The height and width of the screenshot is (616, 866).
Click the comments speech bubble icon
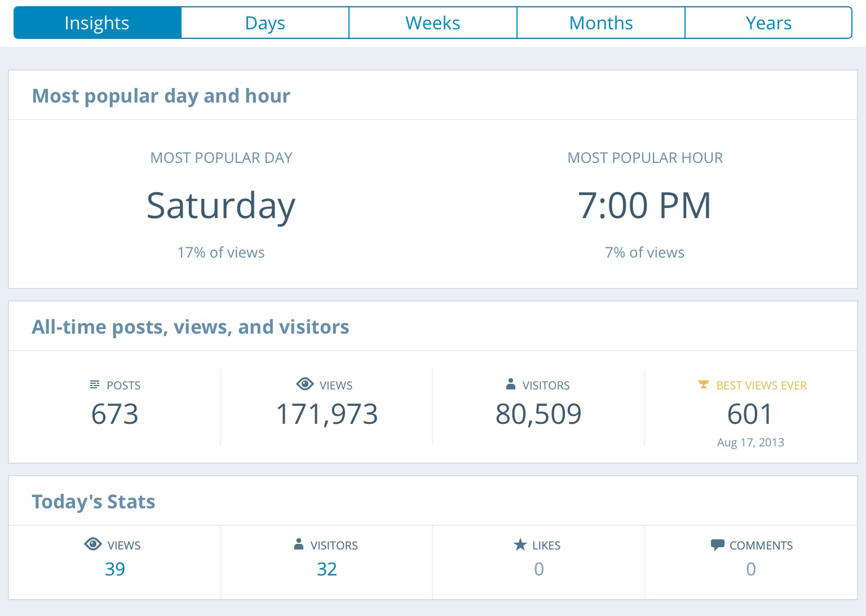click(x=717, y=545)
